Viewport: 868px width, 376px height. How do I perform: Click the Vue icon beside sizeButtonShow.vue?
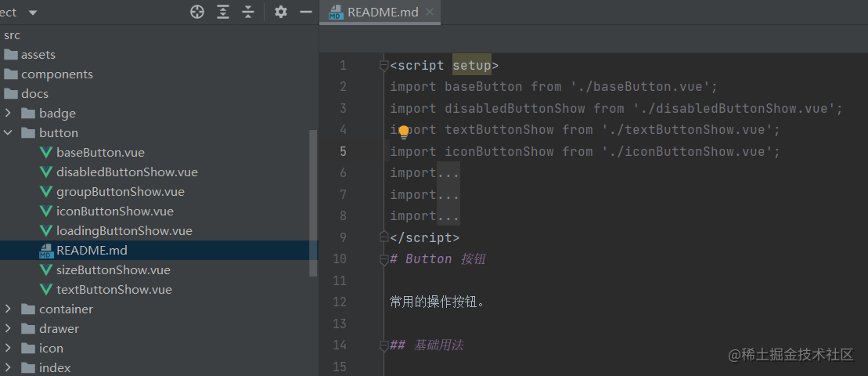tap(46, 270)
